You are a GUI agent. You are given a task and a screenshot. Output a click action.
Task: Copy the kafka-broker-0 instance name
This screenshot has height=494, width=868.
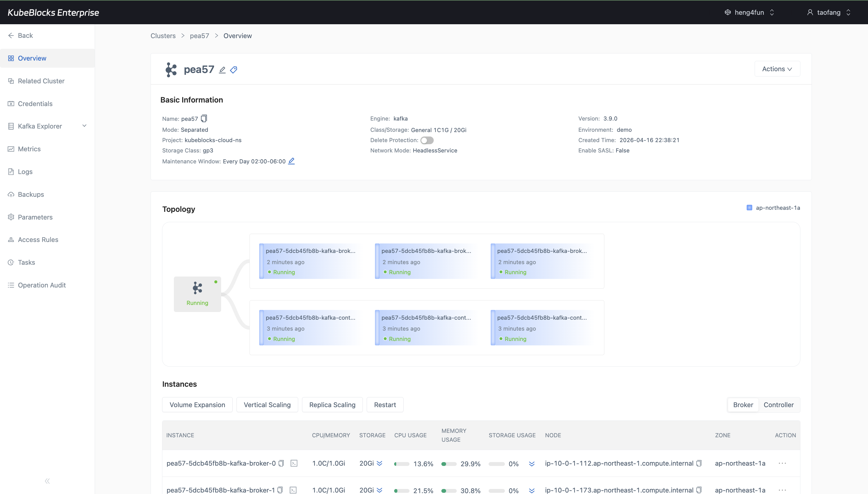coord(281,464)
